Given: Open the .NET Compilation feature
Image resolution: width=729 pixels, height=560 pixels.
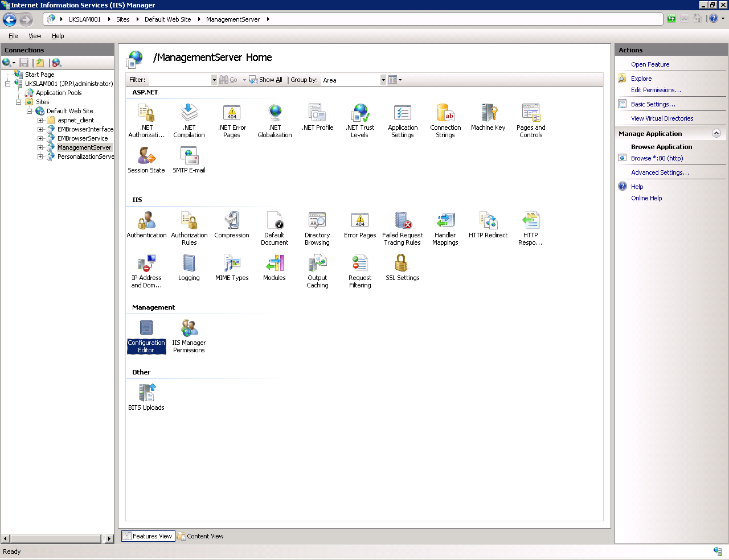Looking at the screenshot, I should tap(189, 121).
